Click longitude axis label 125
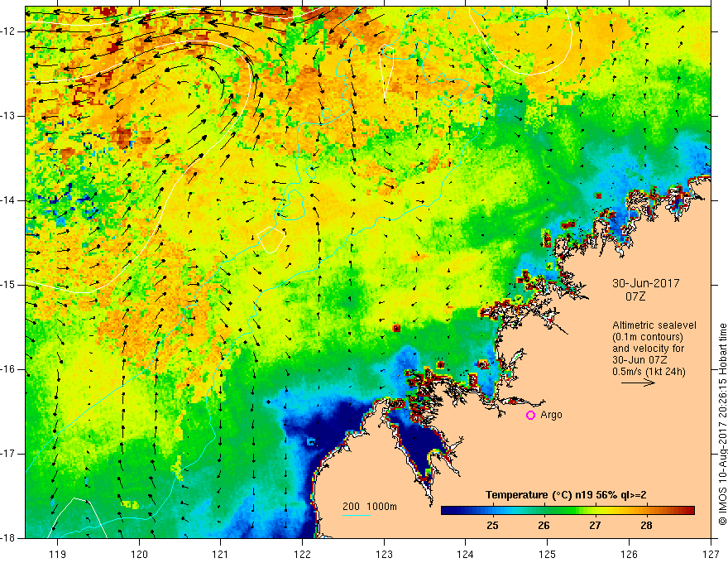This screenshot has width=728, height=563. (x=548, y=554)
